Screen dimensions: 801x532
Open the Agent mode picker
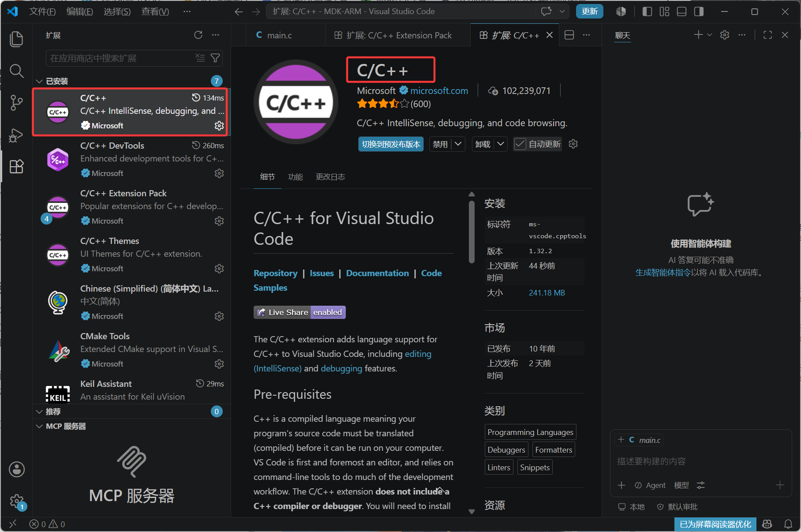pos(650,485)
